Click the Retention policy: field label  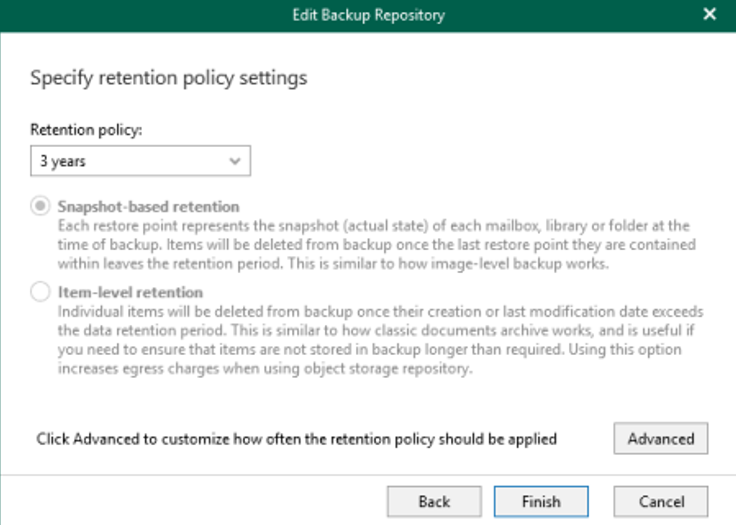pos(86,130)
